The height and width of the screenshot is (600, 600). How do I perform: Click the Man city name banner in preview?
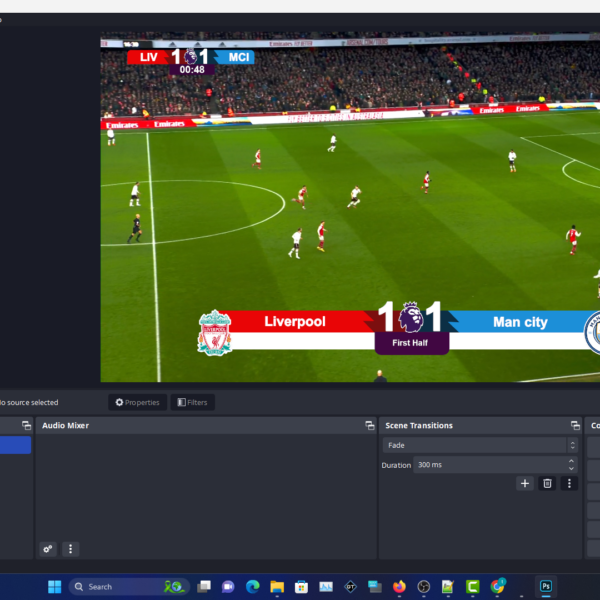pyautogui.click(x=520, y=322)
